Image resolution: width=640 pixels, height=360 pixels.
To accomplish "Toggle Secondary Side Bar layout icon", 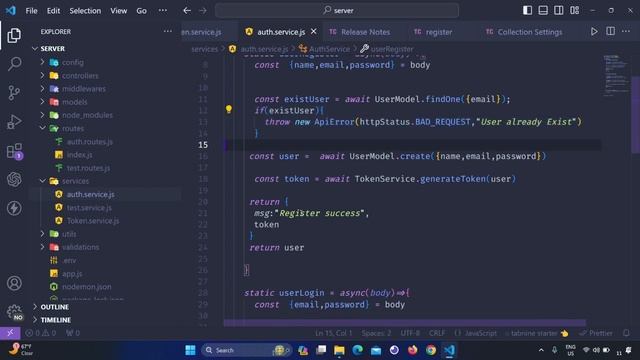I will (559, 10).
